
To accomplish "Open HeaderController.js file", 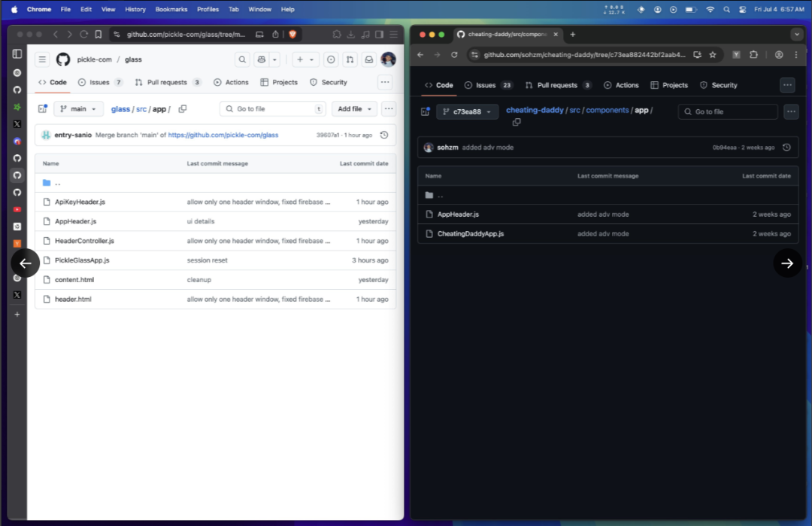I will click(84, 241).
